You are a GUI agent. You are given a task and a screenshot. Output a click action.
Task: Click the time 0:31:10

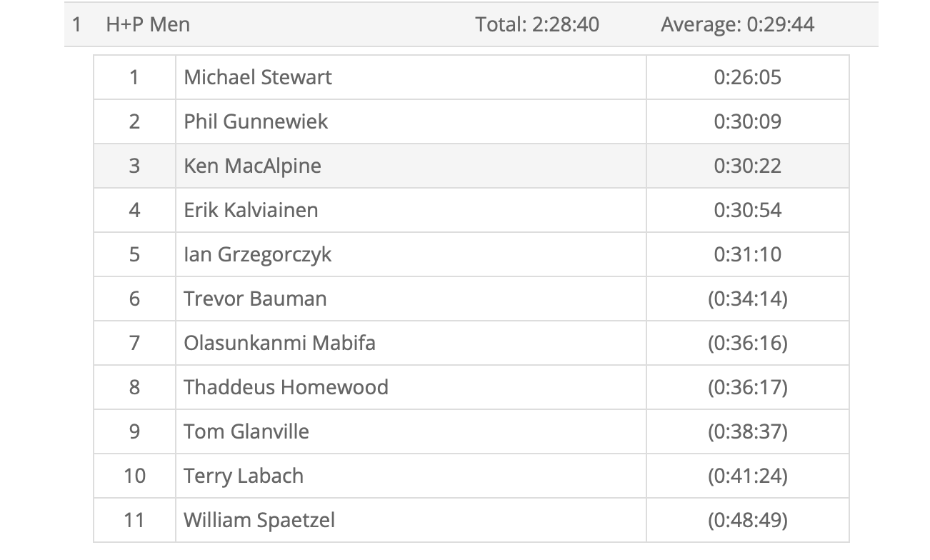[x=747, y=254]
